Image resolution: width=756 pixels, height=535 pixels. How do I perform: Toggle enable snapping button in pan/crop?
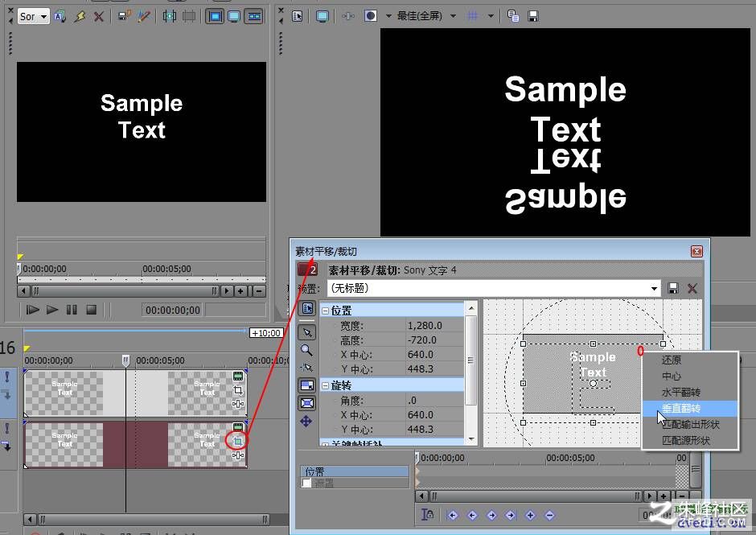pyautogui.click(x=306, y=368)
